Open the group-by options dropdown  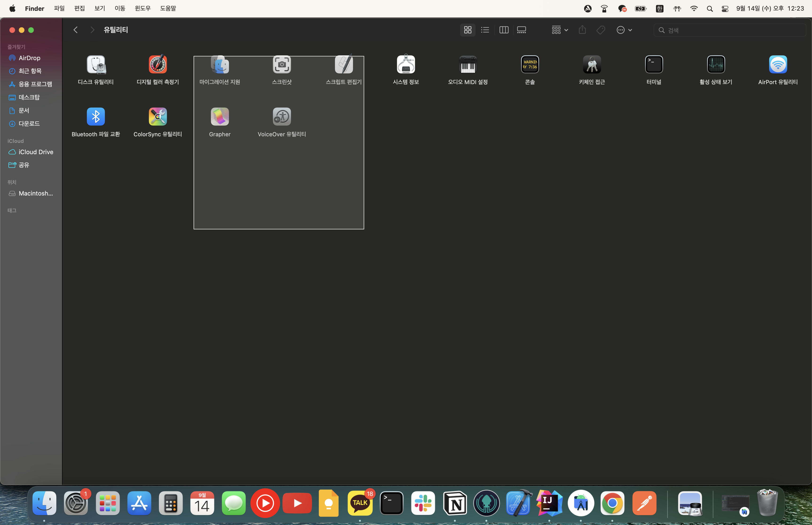(559, 30)
